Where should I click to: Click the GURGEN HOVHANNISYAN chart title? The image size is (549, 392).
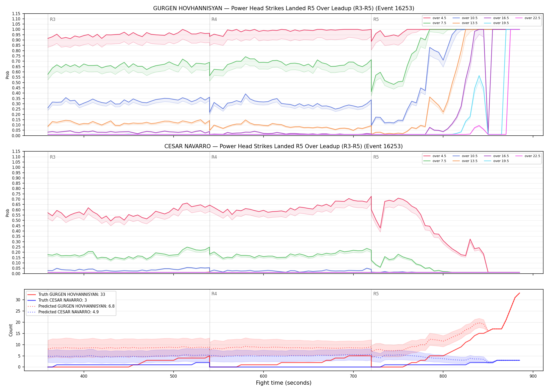[x=284, y=8]
